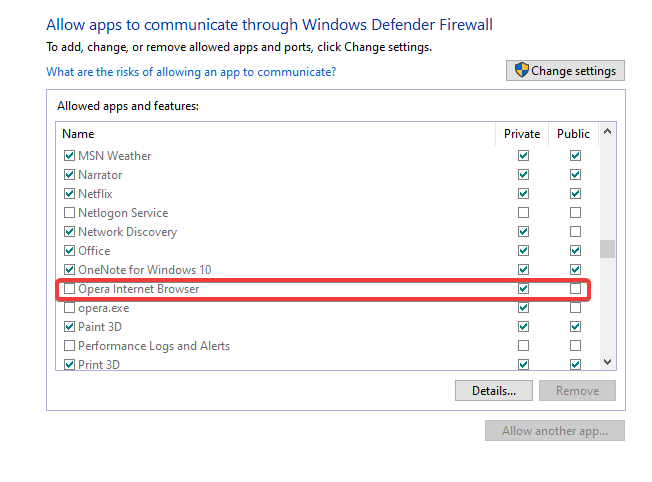Uncheck the Private box for Opera Internet Browser
652x482 pixels.
tap(523, 289)
